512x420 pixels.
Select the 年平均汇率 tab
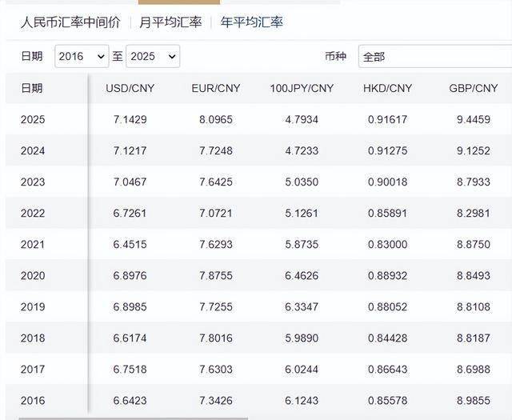tap(252, 22)
